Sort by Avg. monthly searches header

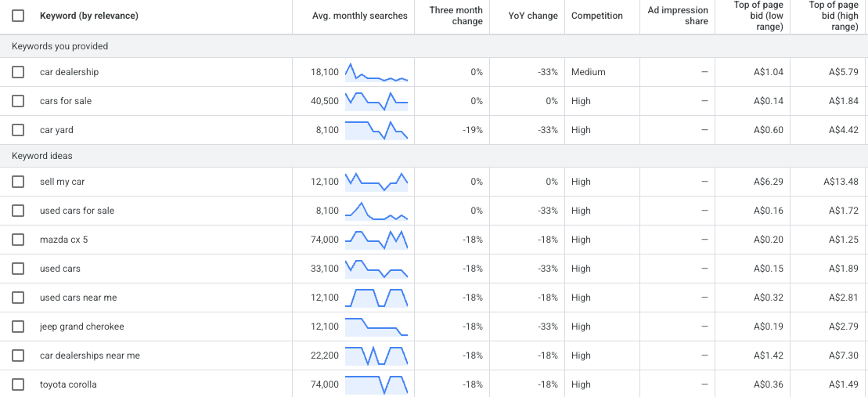point(360,16)
